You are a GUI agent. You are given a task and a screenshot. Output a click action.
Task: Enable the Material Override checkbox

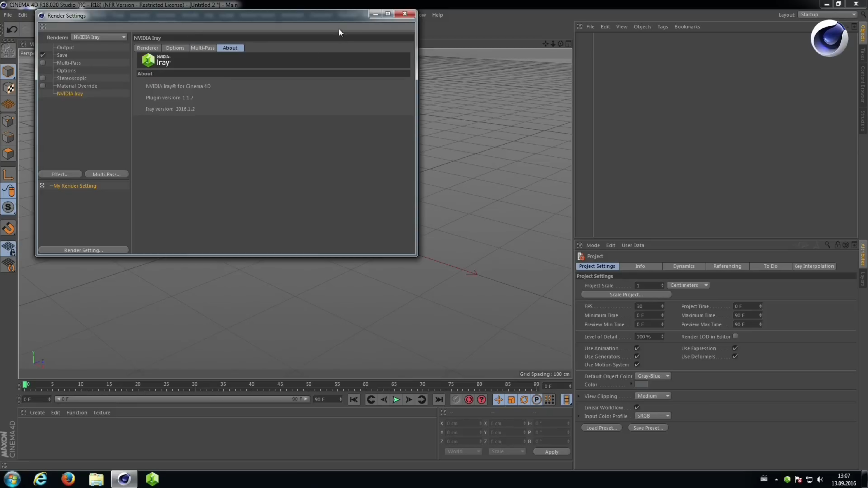point(43,86)
